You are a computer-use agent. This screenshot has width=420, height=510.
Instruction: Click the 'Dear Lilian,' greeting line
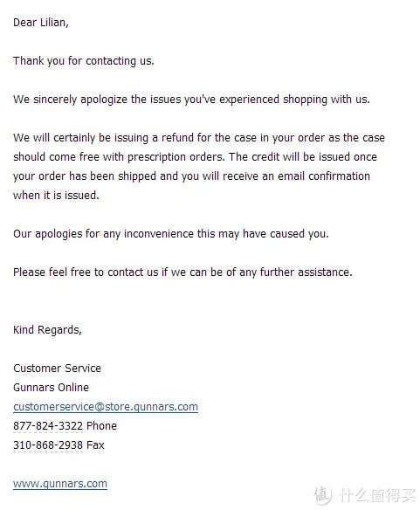[41, 23]
